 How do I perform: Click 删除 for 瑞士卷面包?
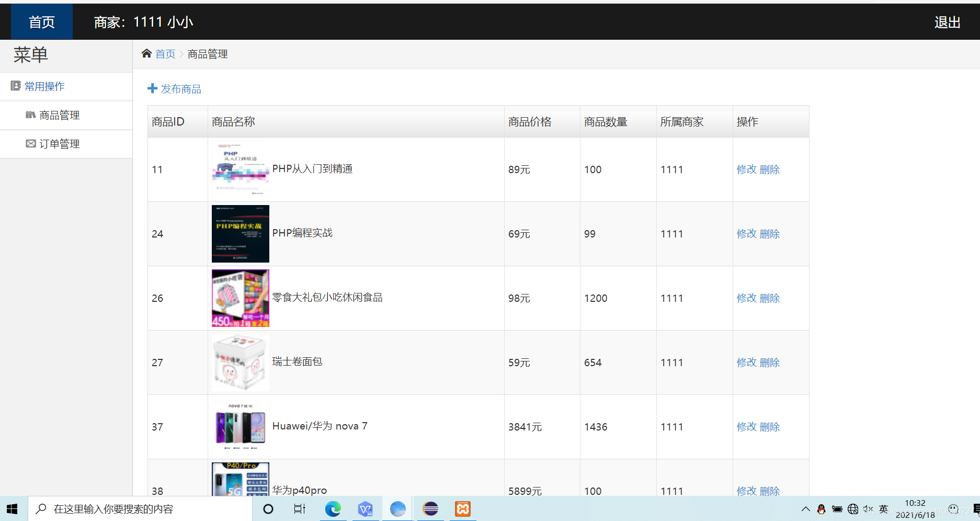[x=769, y=363]
